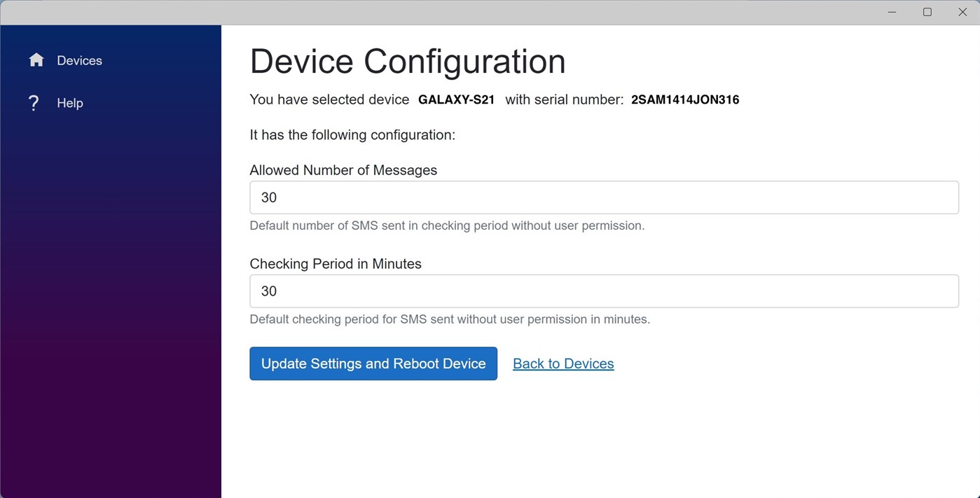Click the home icon beside Devices

[x=36, y=60]
